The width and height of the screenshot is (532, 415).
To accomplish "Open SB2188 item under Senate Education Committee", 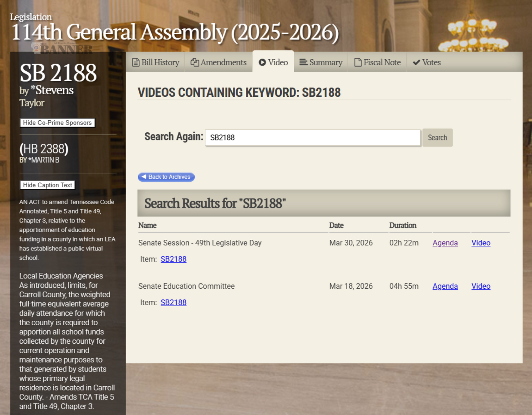I will pos(173,303).
